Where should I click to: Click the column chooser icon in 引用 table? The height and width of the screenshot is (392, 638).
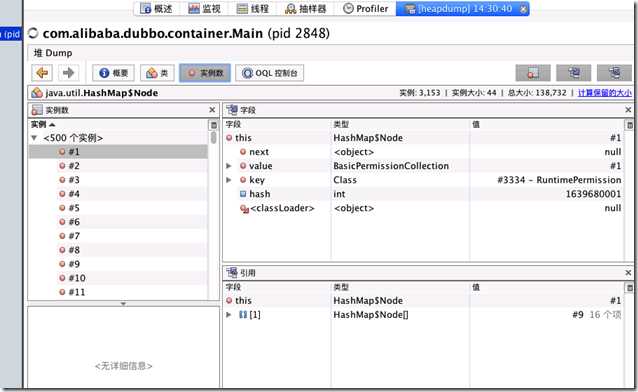point(629,288)
